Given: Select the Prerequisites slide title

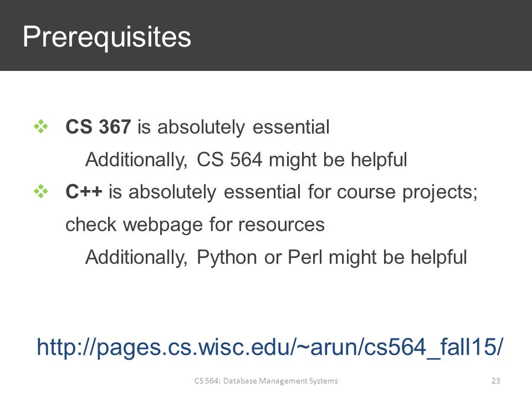Looking at the screenshot, I should [x=107, y=37].
